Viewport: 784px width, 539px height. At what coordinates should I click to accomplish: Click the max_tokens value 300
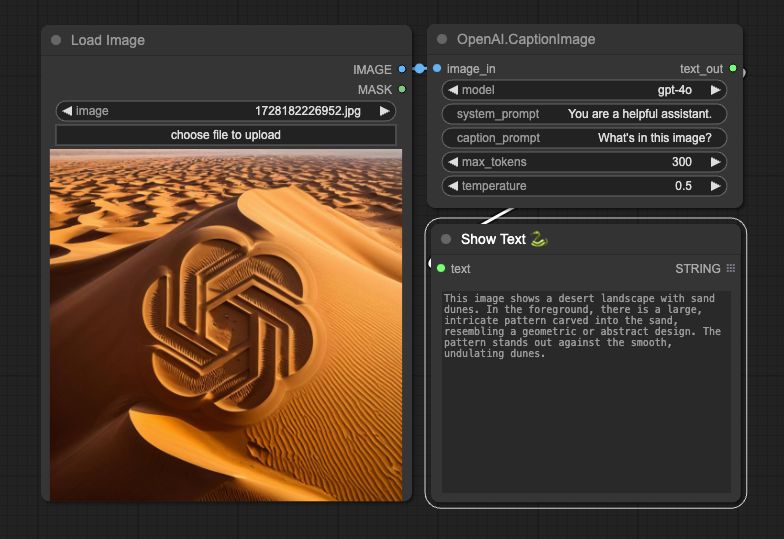(682, 162)
